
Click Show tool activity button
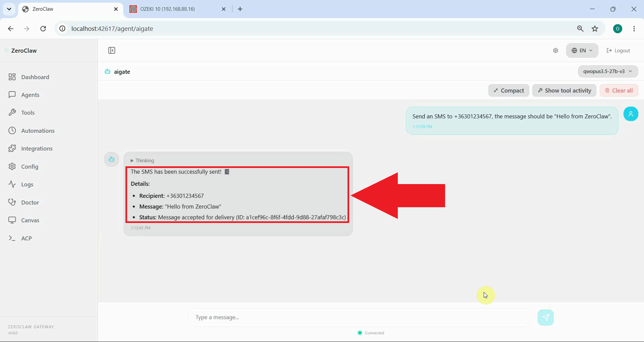(564, 91)
